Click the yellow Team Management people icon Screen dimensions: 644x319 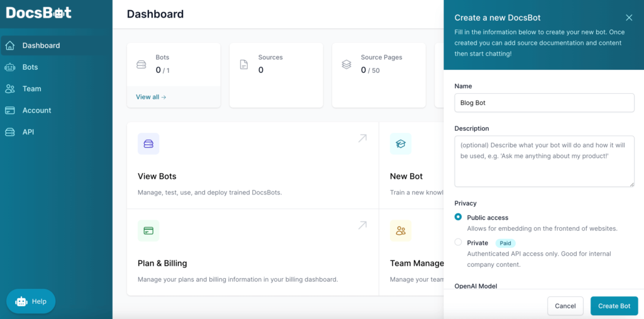401,231
